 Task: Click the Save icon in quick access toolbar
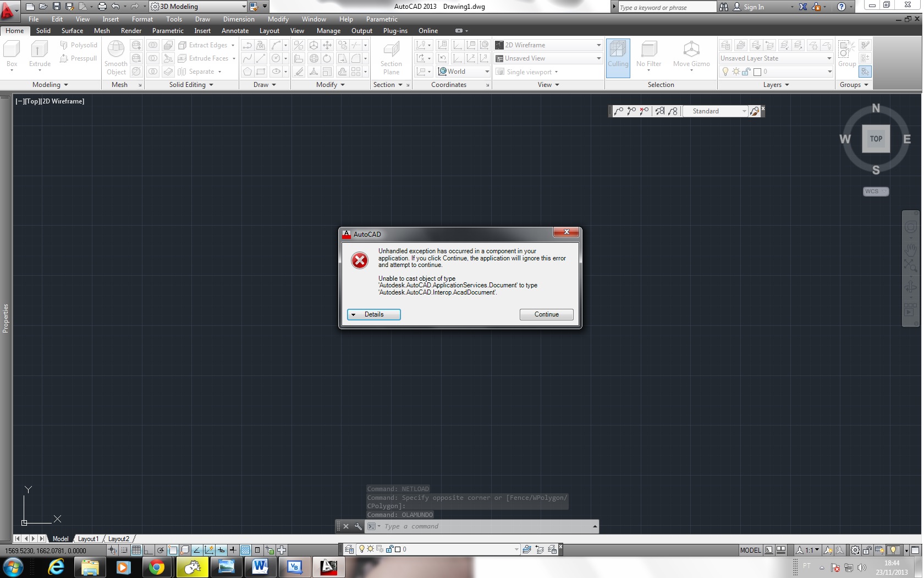[56, 7]
